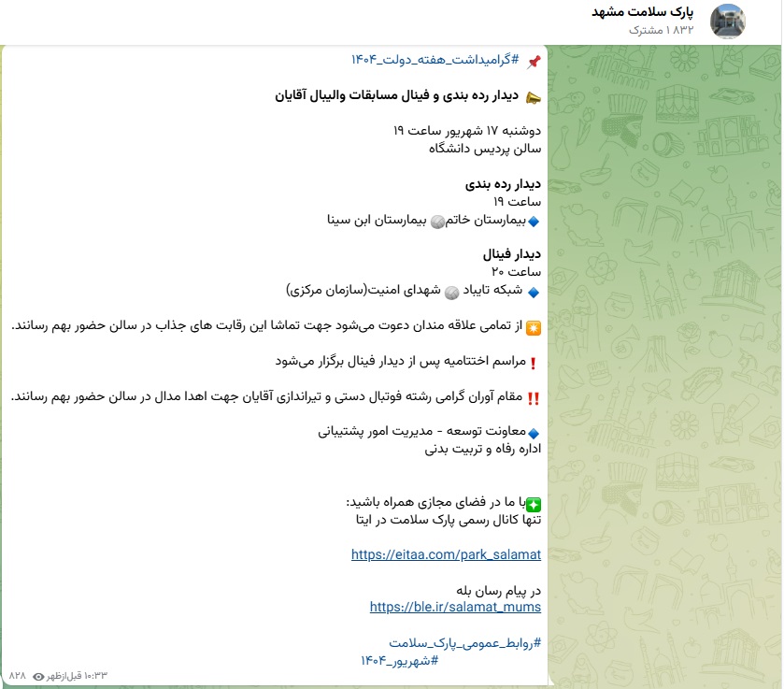The height and width of the screenshot is (689, 784).
Task: Click blue diamond next to شبکه تایباد
Action: [535, 292]
